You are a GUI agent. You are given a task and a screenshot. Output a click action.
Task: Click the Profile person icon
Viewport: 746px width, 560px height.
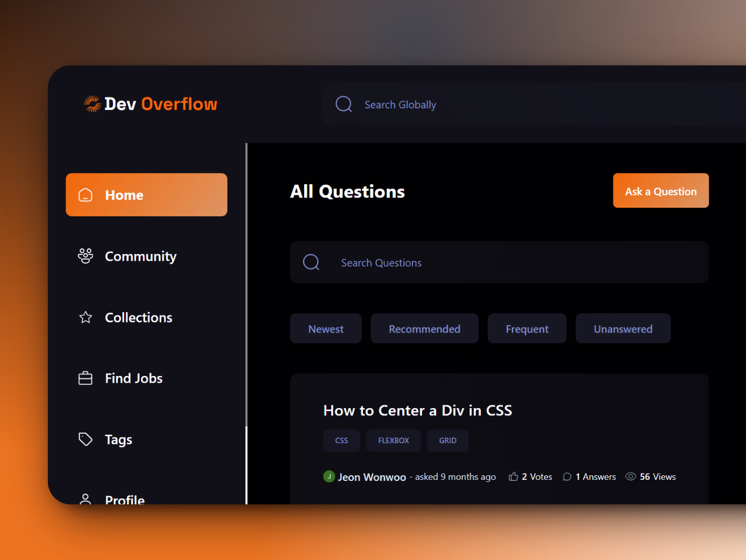[85, 499]
